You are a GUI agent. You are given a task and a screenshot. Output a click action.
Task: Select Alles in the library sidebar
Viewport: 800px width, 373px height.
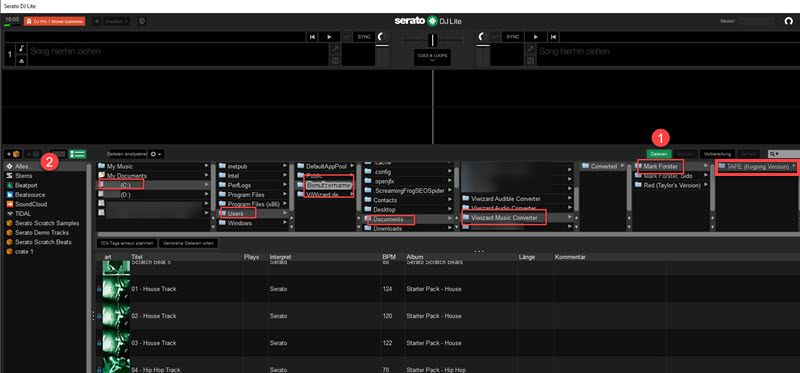click(x=46, y=166)
